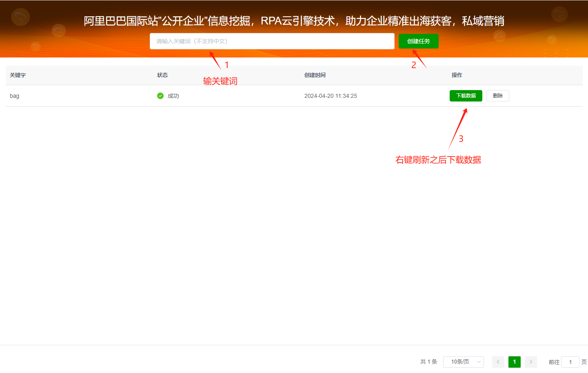Image resolution: width=588 pixels, height=373 pixels.
Task: Click the 操作 column header
Action: click(457, 75)
